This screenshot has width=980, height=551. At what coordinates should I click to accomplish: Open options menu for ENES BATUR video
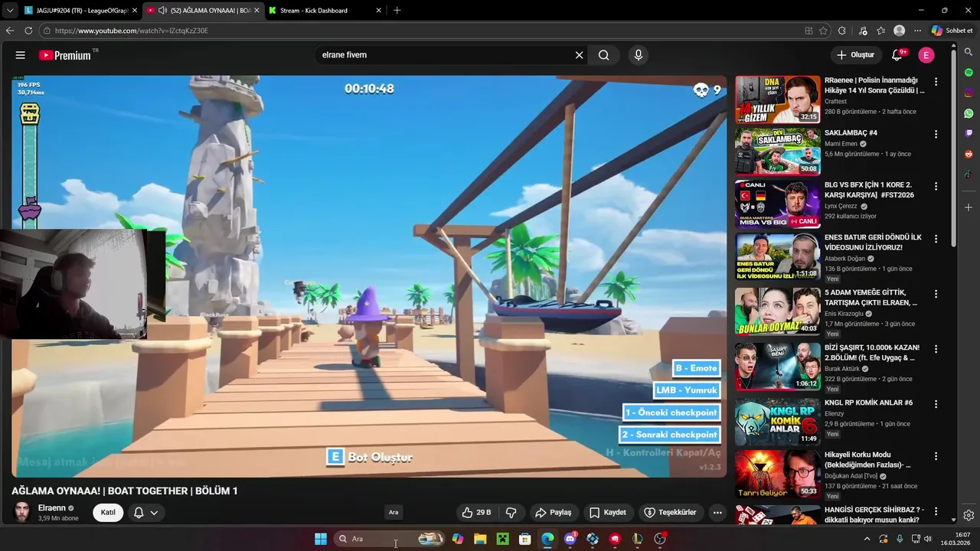[x=936, y=239]
